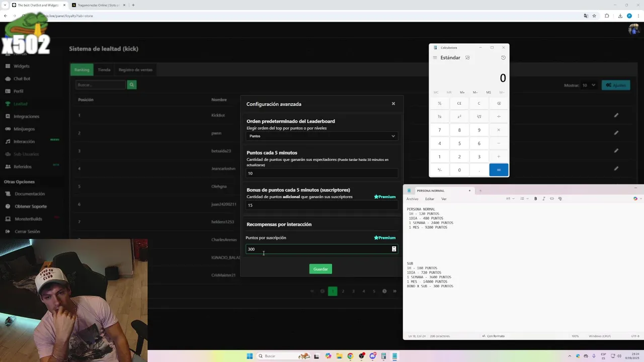This screenshot has width=644, height=362.
Task: Go to page 2 of ranking
Action: 343,291
